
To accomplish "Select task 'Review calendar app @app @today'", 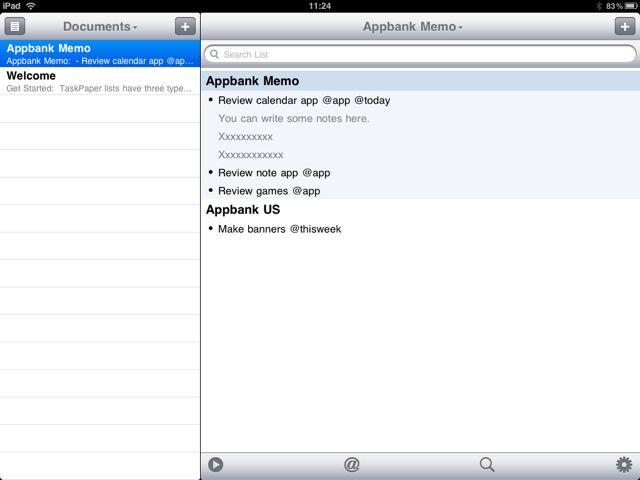I will pyautogui.click(x=420, y=100).
